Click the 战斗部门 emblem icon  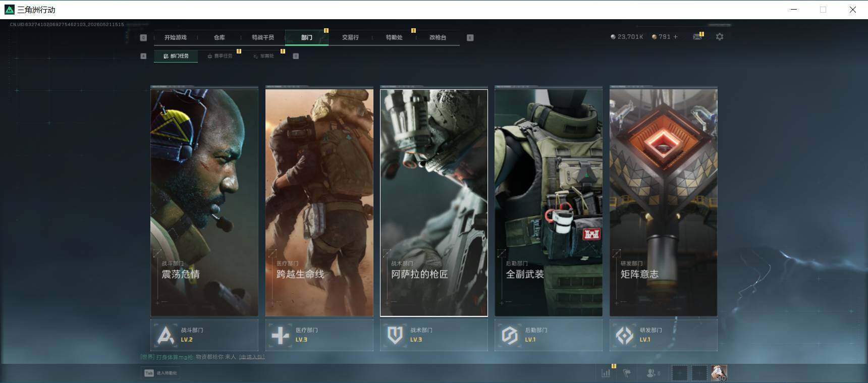point(166,335)
